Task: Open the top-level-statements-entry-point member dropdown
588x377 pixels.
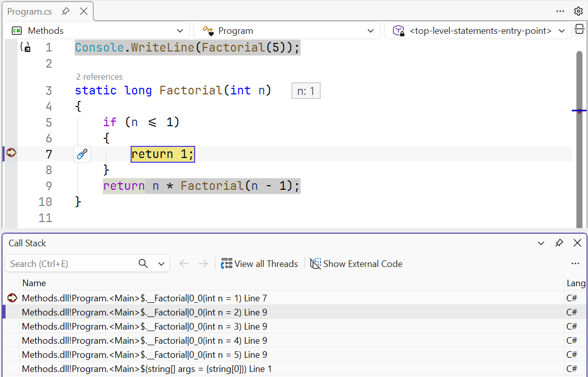Action: click(x=477, y=31)
